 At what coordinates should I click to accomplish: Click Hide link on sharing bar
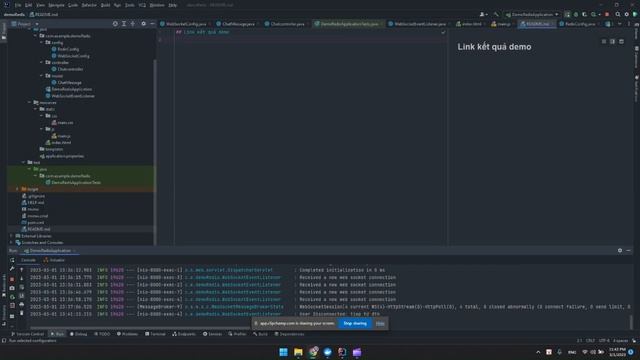click(380, 323)
